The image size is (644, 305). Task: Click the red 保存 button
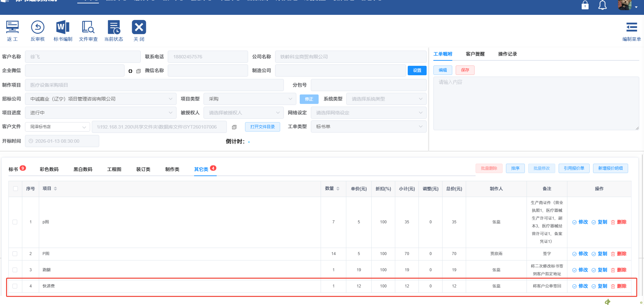pos(465,70)
